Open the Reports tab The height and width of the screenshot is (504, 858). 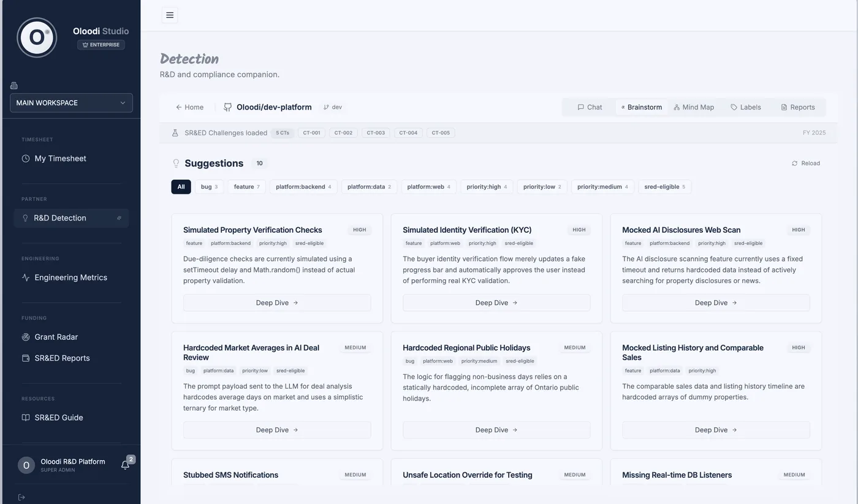(x=797, y=107)
